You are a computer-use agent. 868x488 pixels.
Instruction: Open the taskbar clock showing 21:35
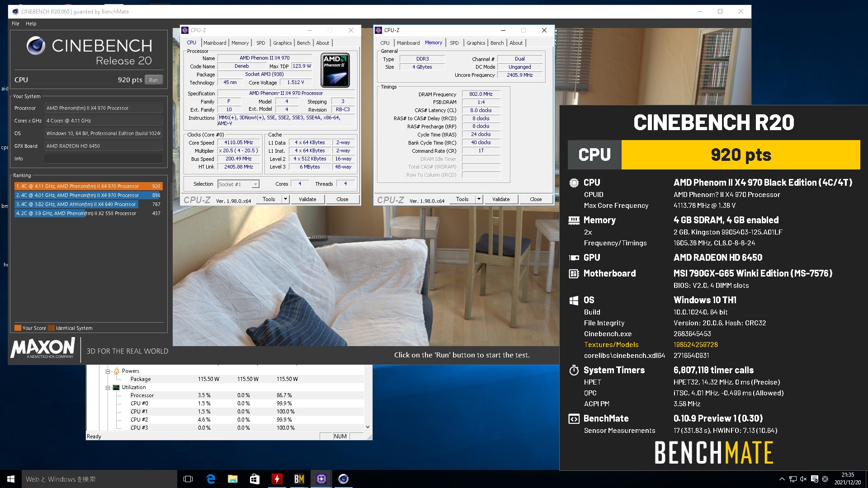click(x=848, y=479)
